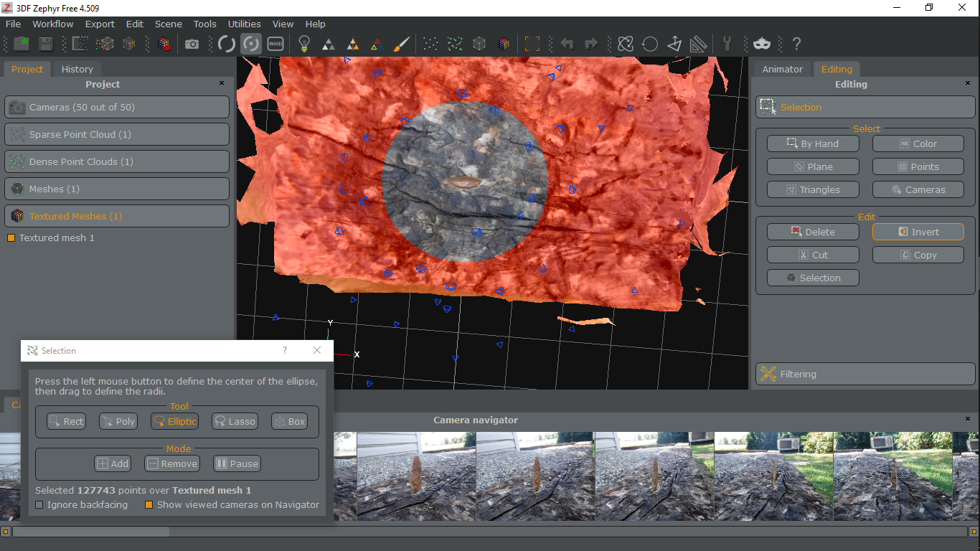Click the Undo arrow in the toolbar
Image resolution: width=980 pixels, height=551 pixels.
(x=567, y=44)
